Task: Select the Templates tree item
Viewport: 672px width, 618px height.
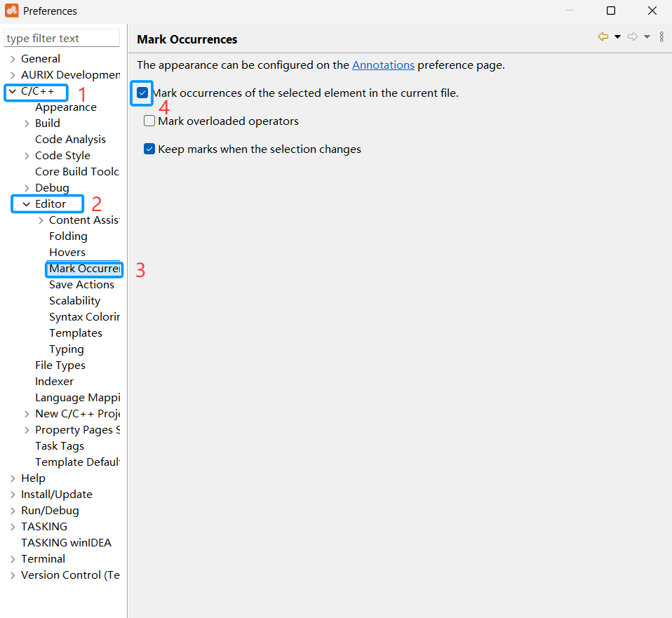Action: [76, 333]
